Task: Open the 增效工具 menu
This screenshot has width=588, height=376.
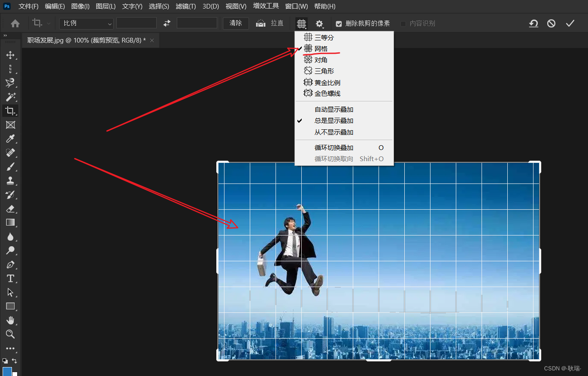Action: pyautogui.click(x=266, y=6)
